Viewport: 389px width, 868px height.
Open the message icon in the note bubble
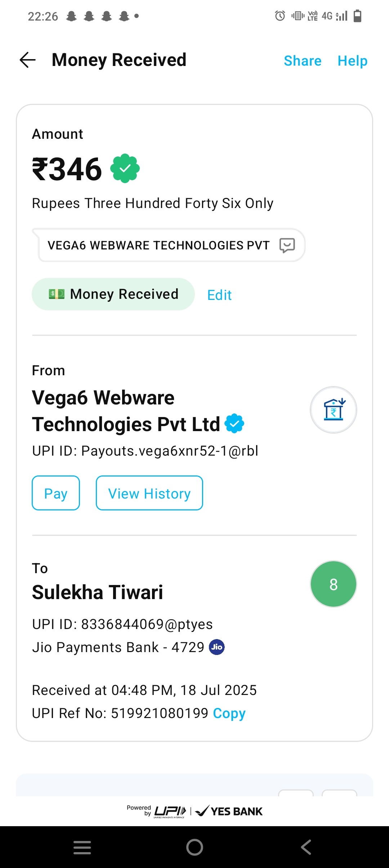(287, 245)
